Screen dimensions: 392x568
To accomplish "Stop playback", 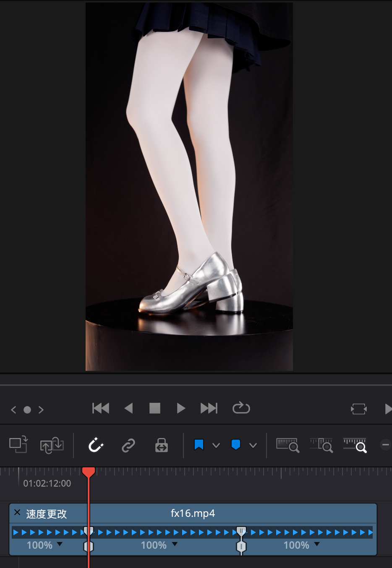I will (155, 408).
